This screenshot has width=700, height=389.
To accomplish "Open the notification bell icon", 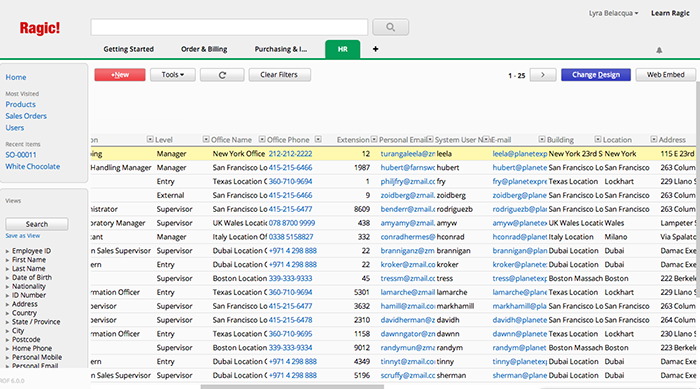I will [659, 50].
